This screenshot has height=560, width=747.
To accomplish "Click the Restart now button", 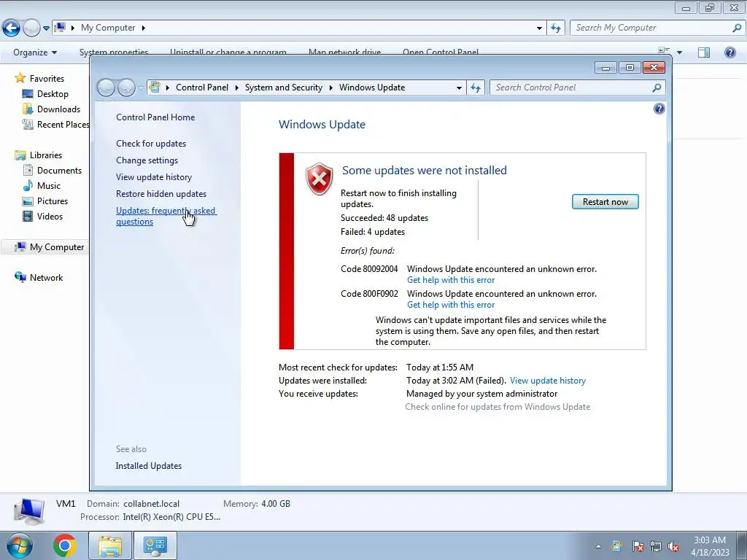I will click(605, 202).
